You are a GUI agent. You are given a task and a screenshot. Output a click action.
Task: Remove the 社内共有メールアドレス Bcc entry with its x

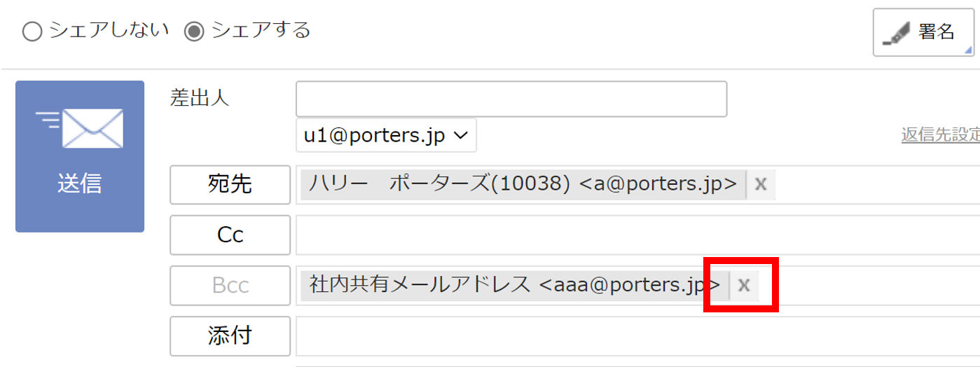[x=744, y=285]
